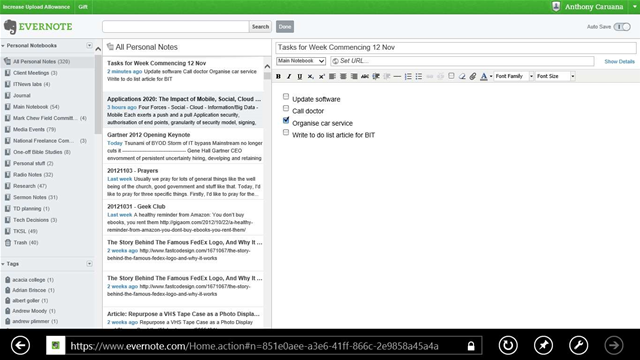Insert a horizontal rule
Viewport: 640px width, 360px height.
[x=397, y=76]
